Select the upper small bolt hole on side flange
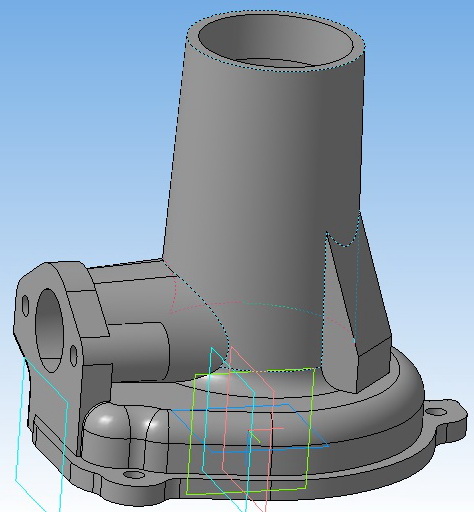The height and width of the screenshot is (512, 474). (x=25, y=305)
